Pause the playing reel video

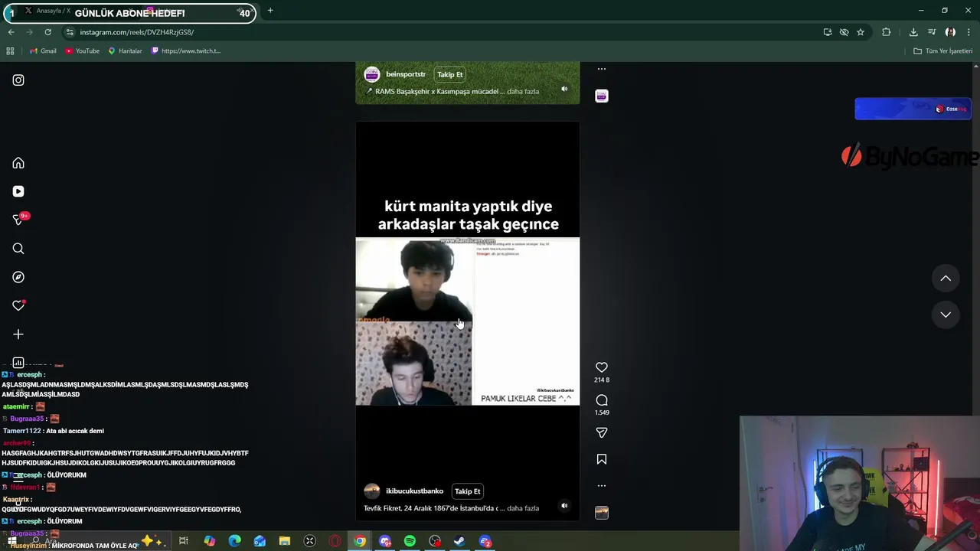(x=468, y=321)
